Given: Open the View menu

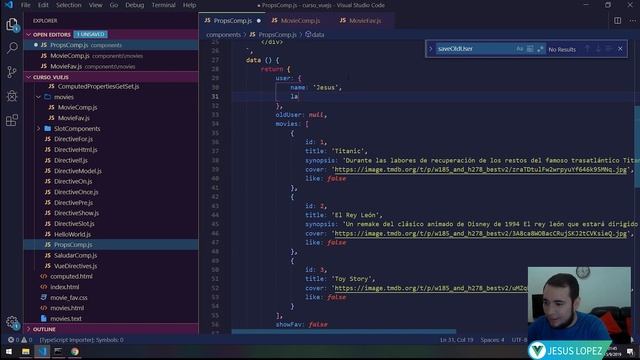Looking at the screenshot, I should click(96, 5).
